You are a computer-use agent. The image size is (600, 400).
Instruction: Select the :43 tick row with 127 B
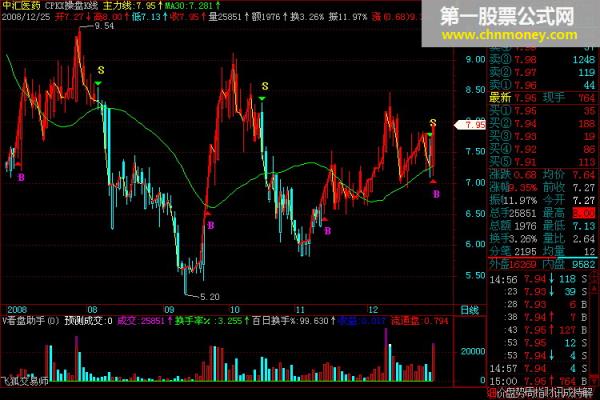click(x=538, y=330)
